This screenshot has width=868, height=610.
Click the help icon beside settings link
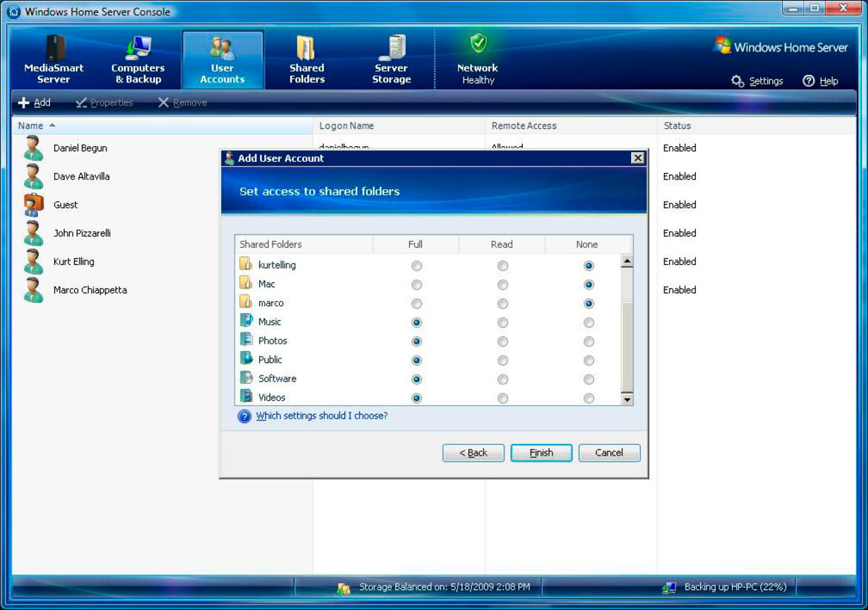click(x=244, y=416)
